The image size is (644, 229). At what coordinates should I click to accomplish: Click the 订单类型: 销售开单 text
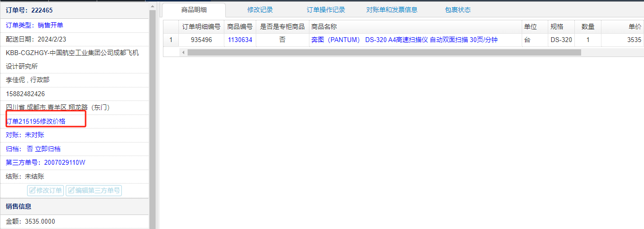[34, 25]
